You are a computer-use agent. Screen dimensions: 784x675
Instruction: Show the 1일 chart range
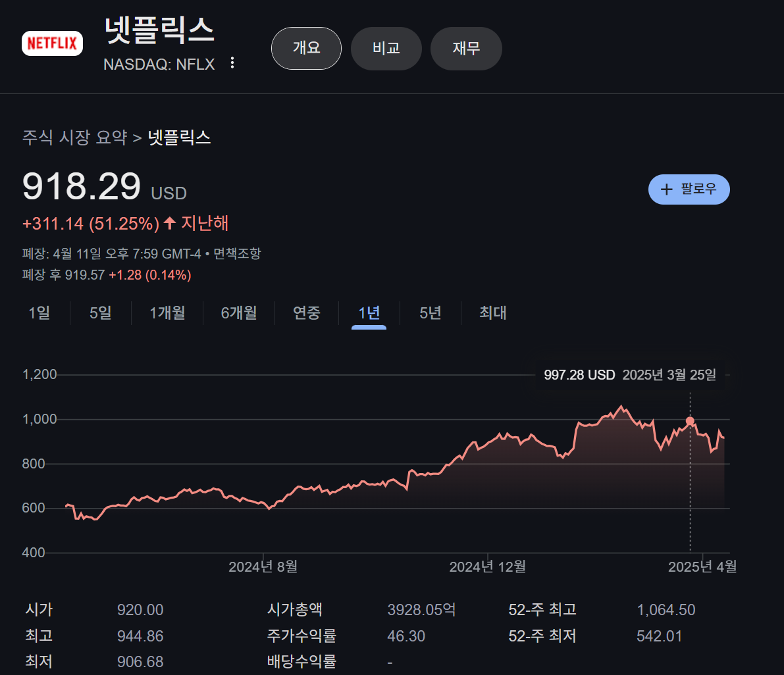(x=39, y=313)
